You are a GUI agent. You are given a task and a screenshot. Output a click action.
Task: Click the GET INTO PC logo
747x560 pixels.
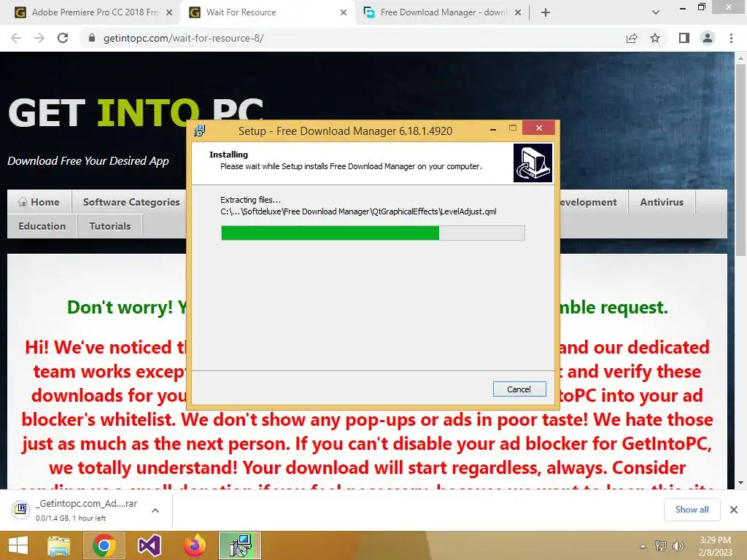pos(135,113)
